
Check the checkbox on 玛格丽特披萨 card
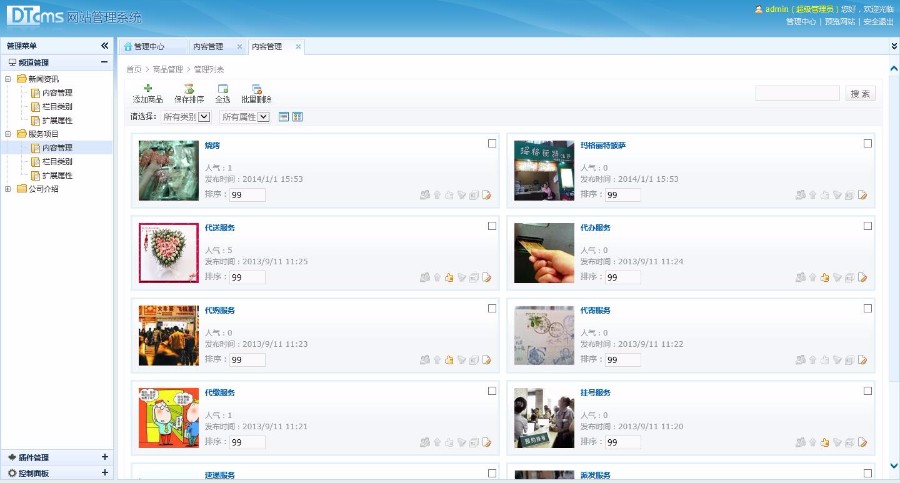click(x=868, y=144)
